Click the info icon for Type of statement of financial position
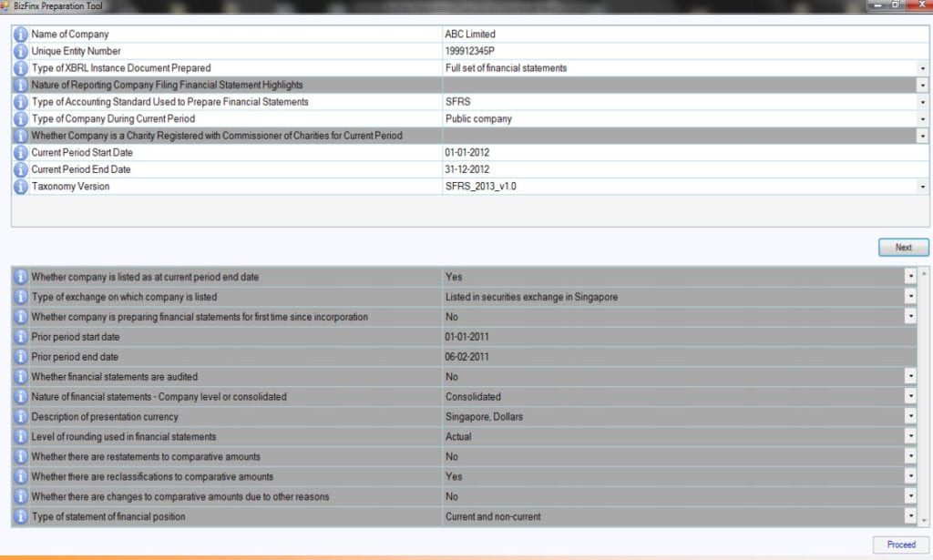This screenshot has height=560, width=933. [19, 516]
